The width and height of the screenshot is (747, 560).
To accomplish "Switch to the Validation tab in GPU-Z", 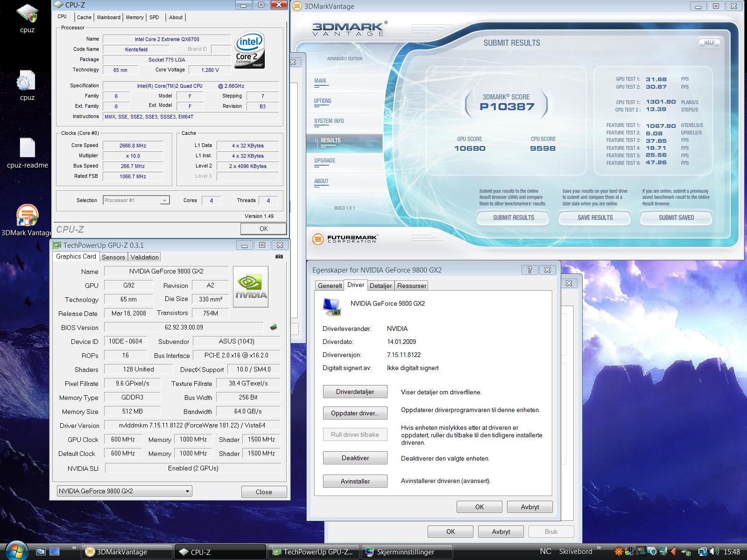I will 144,257.
